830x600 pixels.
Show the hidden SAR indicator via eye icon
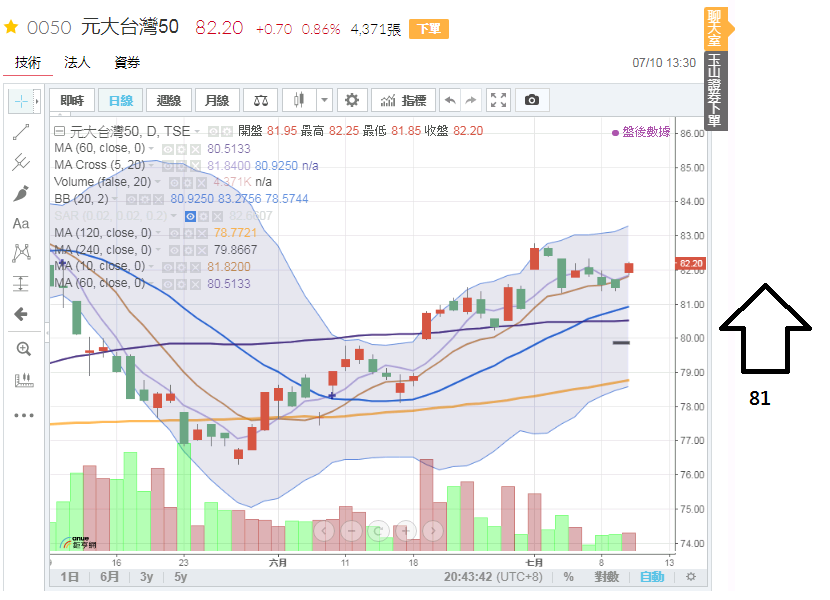[191, 216]
